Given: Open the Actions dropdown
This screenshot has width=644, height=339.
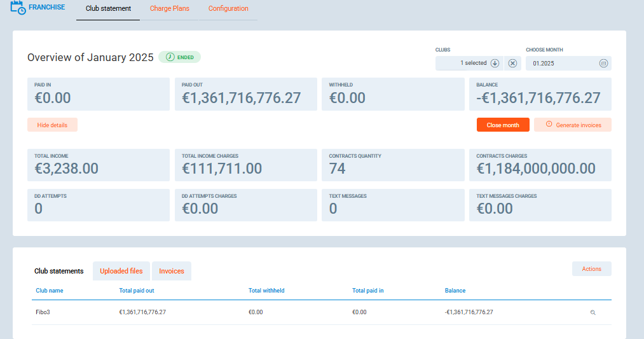Looking at the screenshot, I should (x=591, y=269).
